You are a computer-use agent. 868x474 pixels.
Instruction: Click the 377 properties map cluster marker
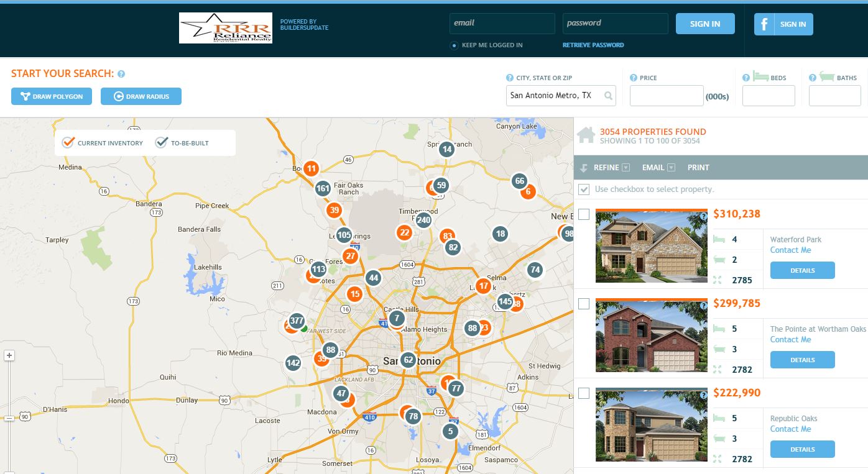coord(297,321)
